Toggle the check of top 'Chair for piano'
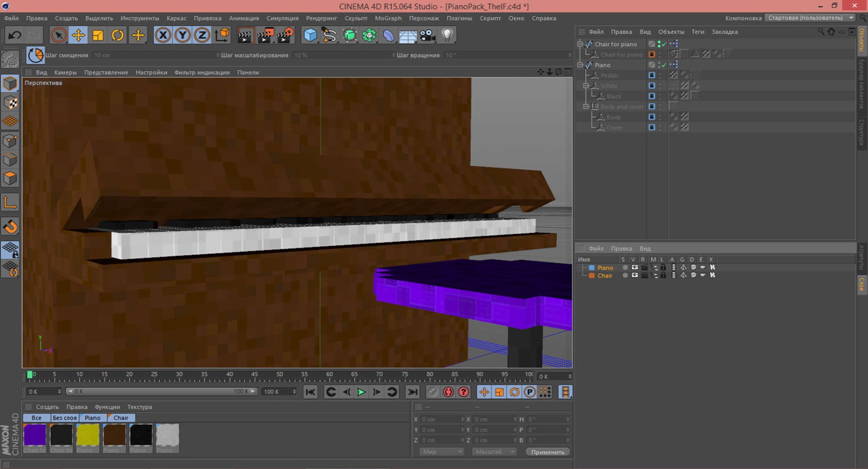Image resolution: width=868 pixels, height=469 pixels. pyautogui.click(x=664, y=44)
